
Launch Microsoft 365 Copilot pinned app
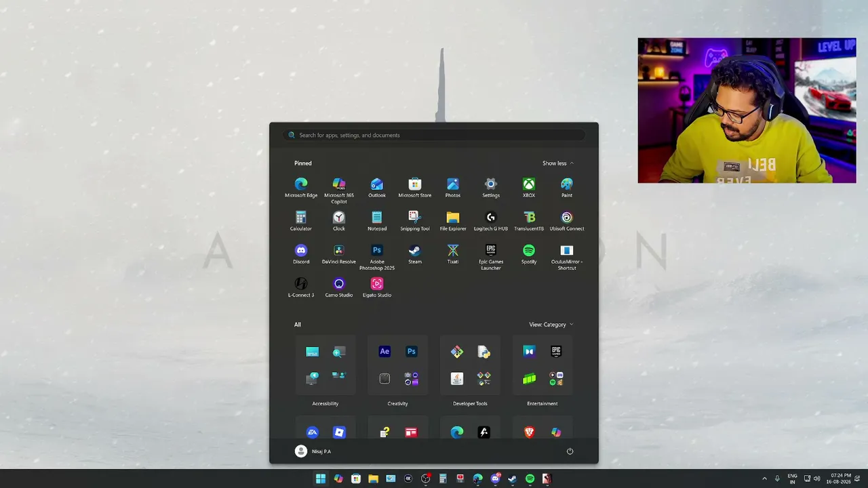(x=339, y=190)
